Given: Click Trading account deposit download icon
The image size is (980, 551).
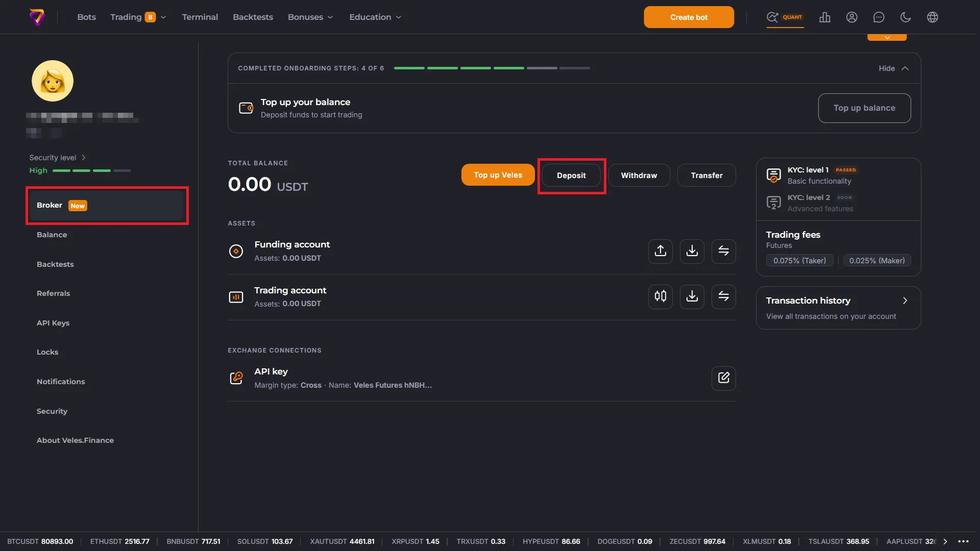Looking at the screenshot, I should coord(692,296).
